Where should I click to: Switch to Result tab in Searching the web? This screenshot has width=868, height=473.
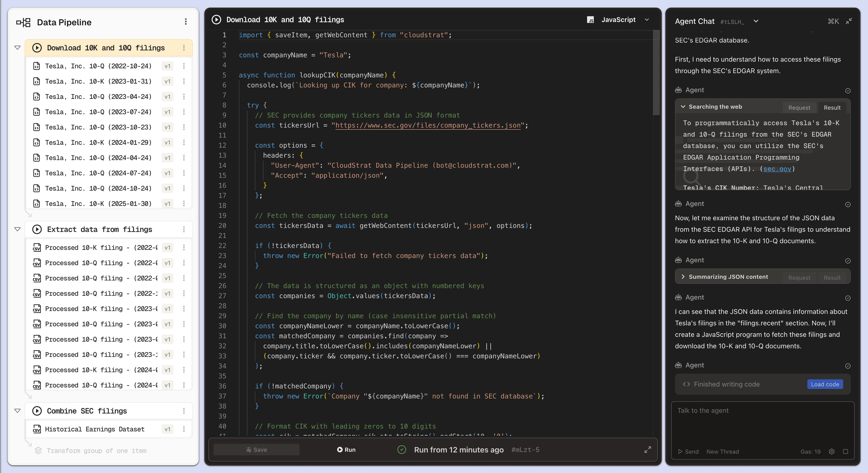coord(832,107)
